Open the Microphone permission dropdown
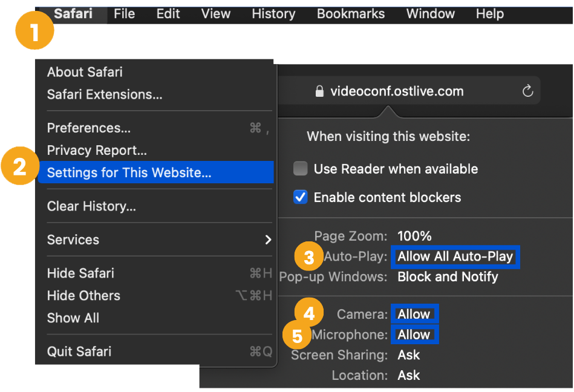574x392 pixels. (414, 335)
